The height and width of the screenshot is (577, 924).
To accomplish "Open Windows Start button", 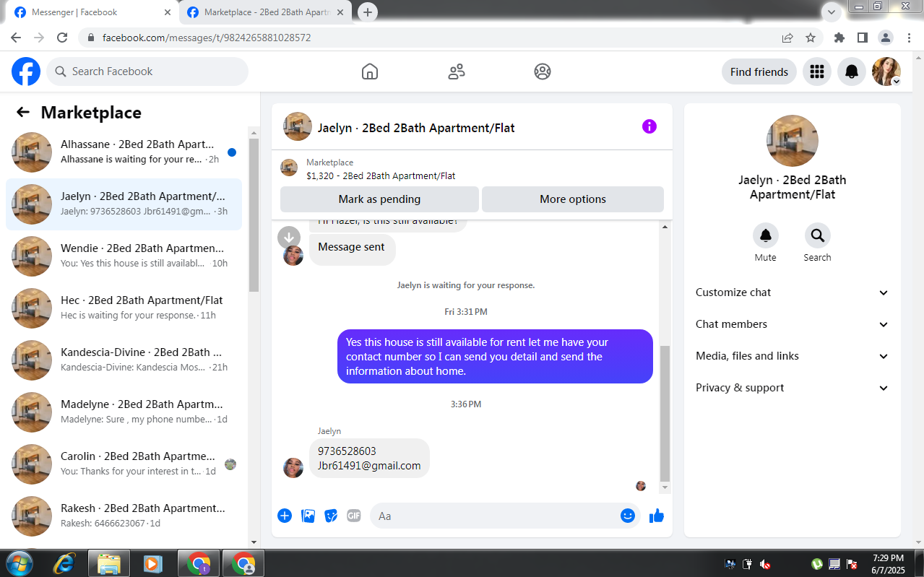I will tap(19, 564).
